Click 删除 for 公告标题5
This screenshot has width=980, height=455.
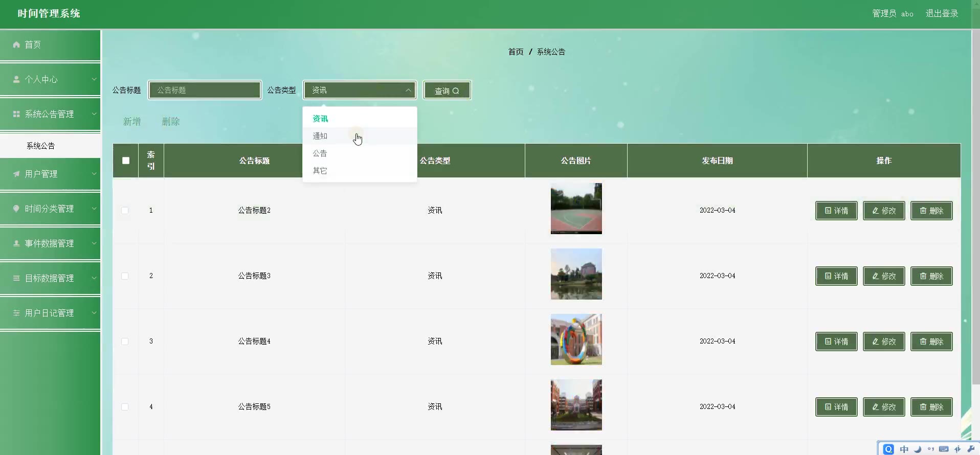point(931,407)
